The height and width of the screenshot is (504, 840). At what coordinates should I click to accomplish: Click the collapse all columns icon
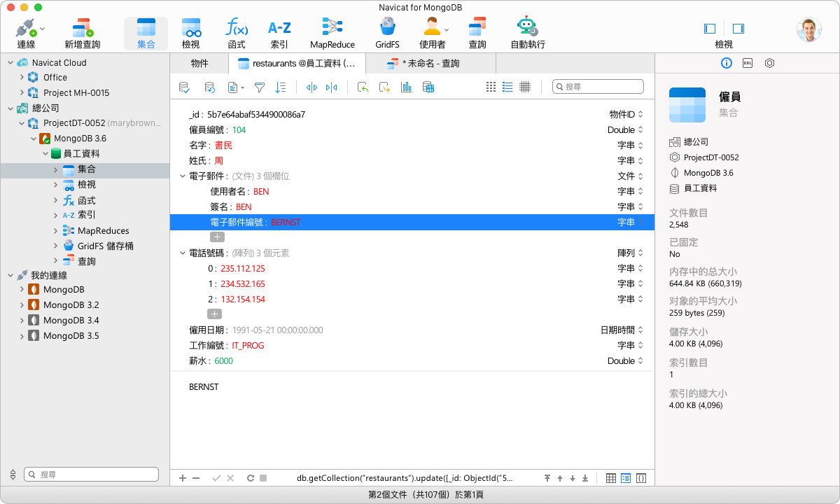[332, 87]
